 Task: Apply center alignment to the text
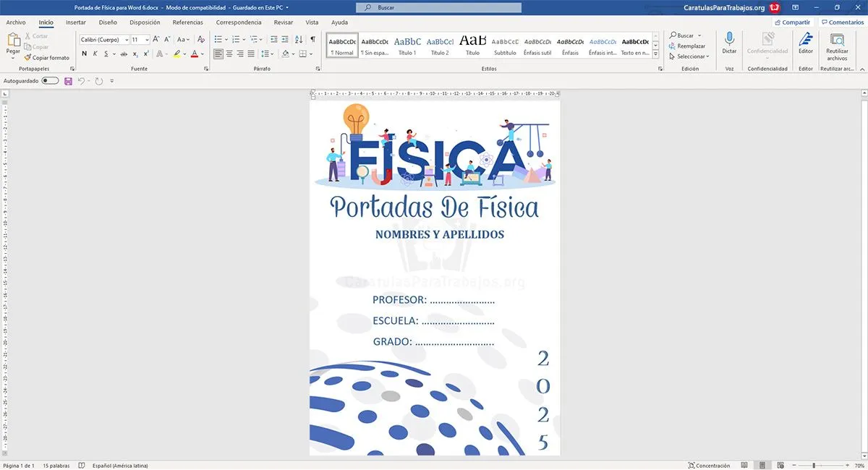coord(228,54)
